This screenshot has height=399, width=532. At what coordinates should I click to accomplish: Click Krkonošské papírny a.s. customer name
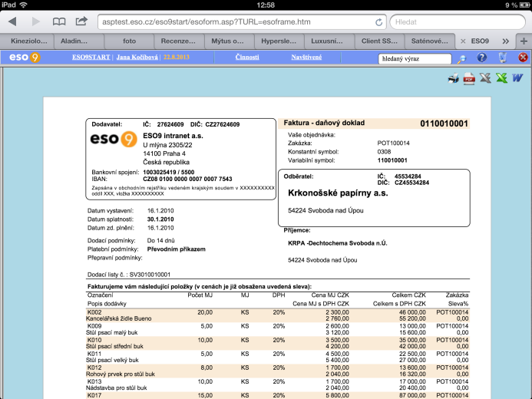338,193
